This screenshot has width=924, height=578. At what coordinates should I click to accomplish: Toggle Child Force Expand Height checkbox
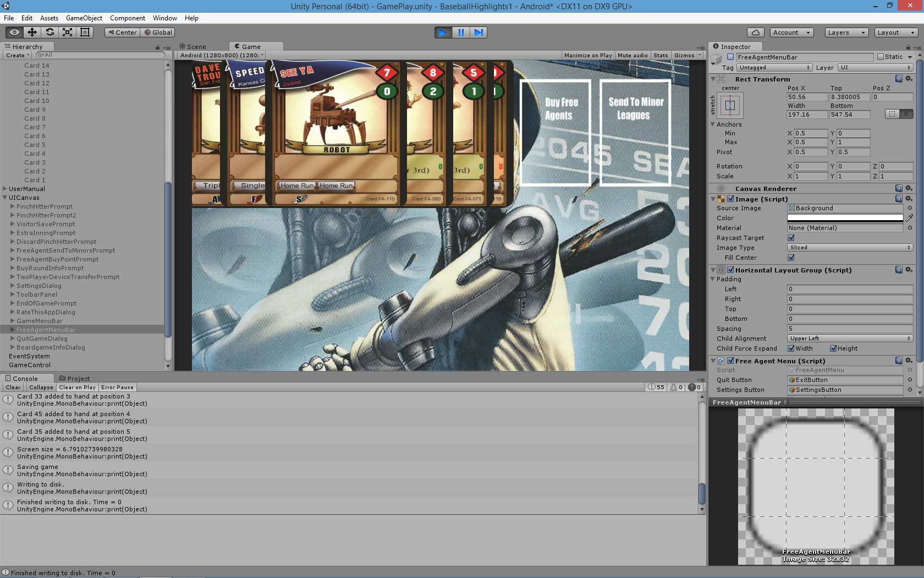coord(833,348)
